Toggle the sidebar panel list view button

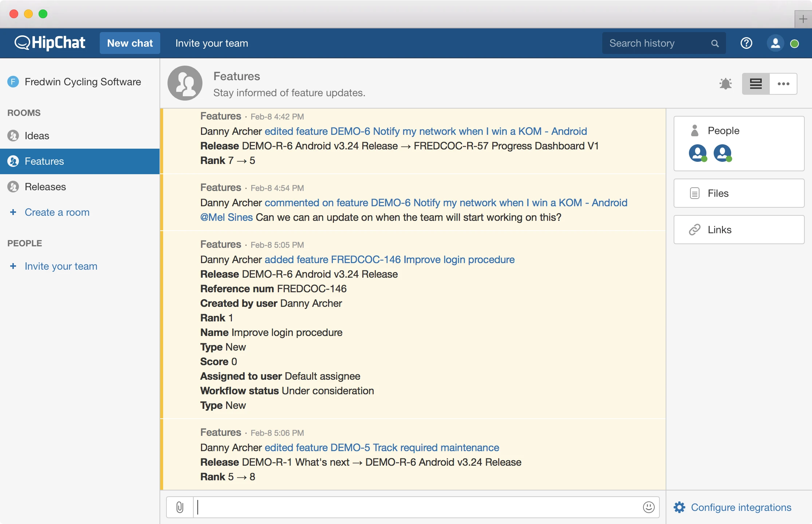pyautogui.click(x=756, y=84)
